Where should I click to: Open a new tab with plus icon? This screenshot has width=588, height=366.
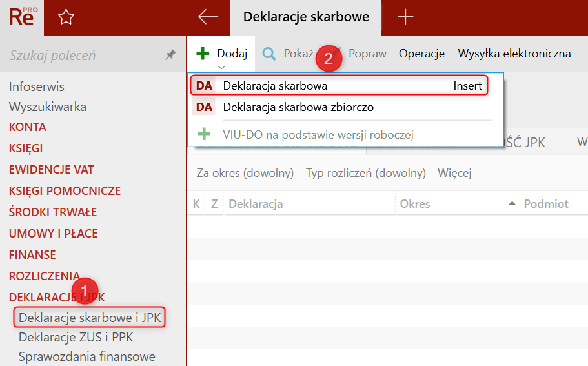[405, 17]
